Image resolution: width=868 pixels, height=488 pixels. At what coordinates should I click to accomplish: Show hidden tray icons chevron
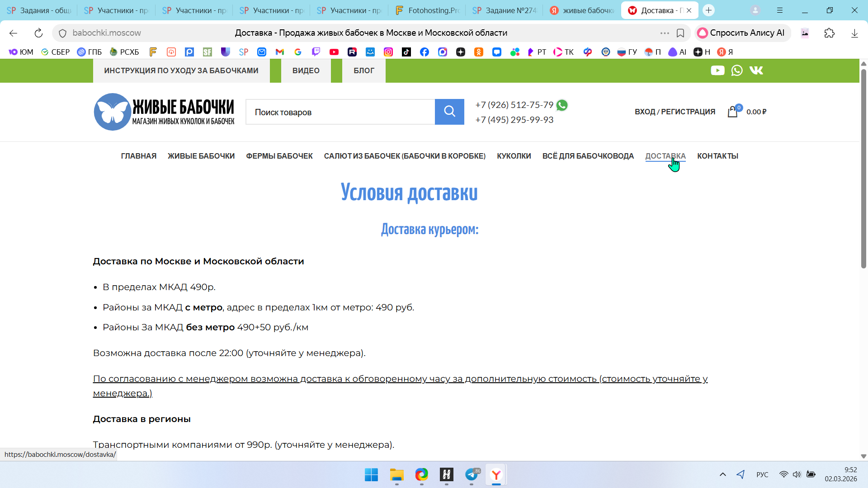pyautogui.click(x=723, y=474)
